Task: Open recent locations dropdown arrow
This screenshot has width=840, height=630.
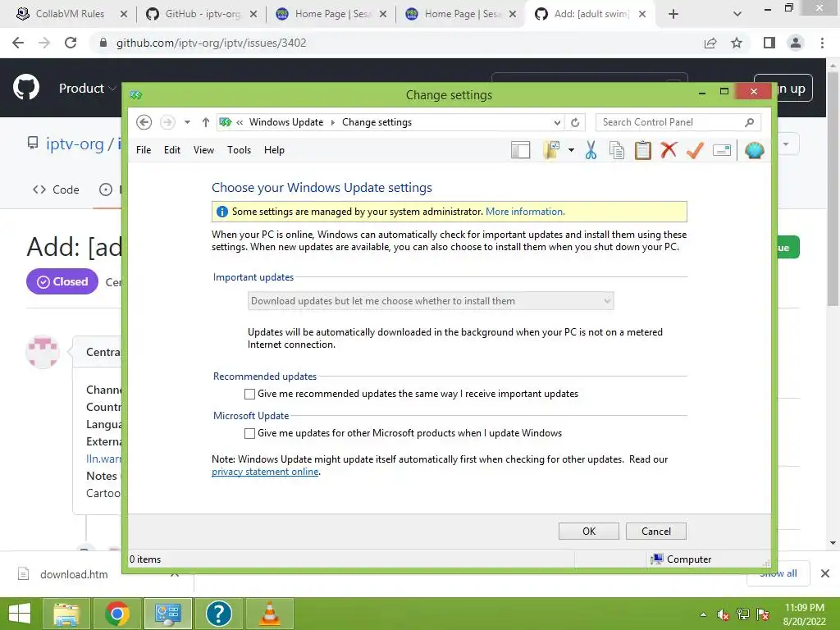Action: coord(187,122)
